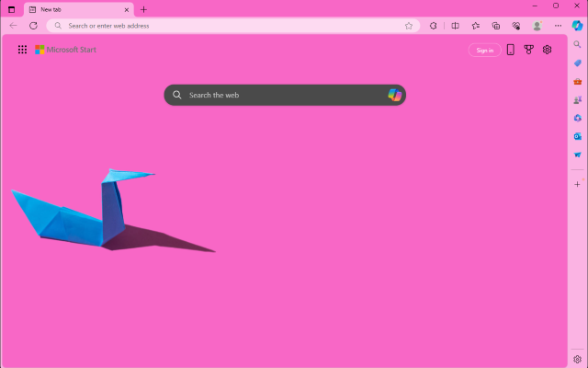This screenshot has height=368, width=588.
Task: Open the app launcher grid
Action: tap(22, 50)
